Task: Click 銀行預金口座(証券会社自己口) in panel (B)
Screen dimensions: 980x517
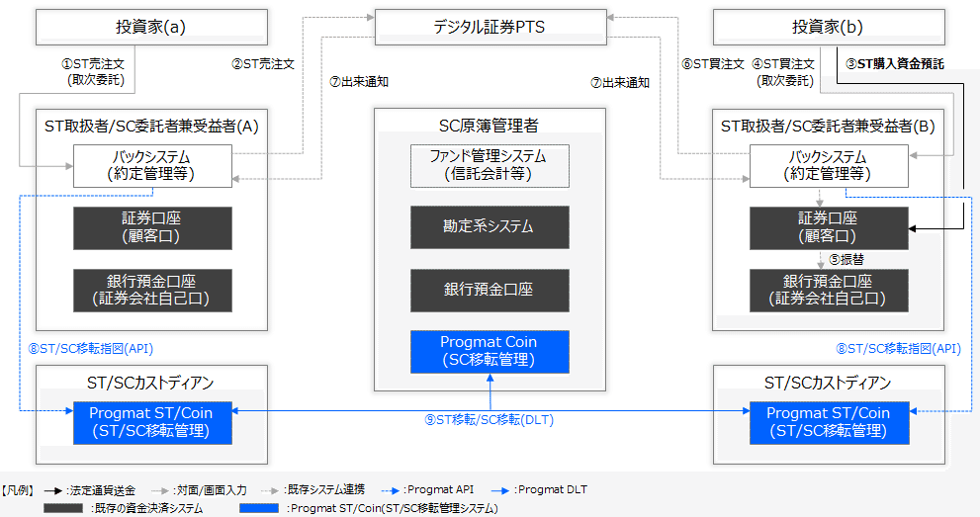Action: tap(829, 291)
